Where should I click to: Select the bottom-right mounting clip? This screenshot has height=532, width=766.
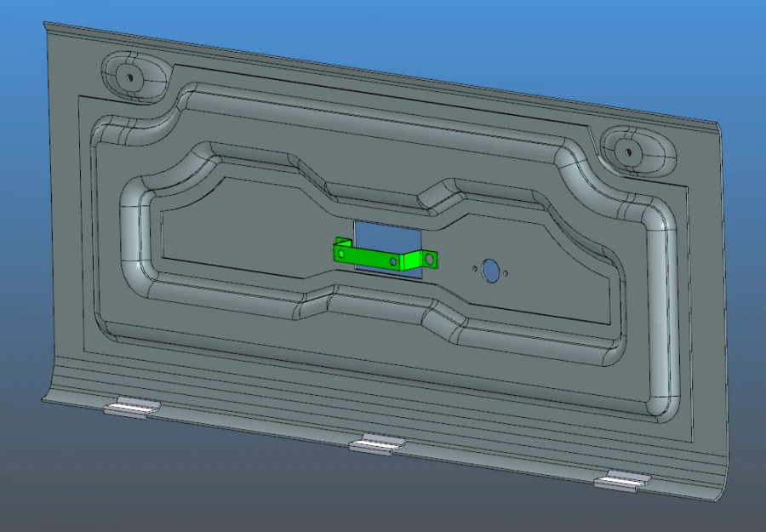(x=623, y=482)
